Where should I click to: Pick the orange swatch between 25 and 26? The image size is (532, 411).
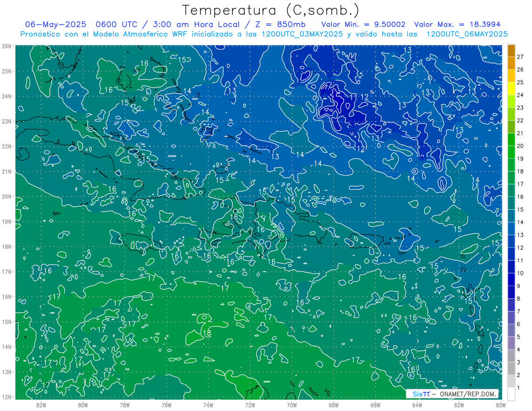pyautogui.click(x=511, y=76)
